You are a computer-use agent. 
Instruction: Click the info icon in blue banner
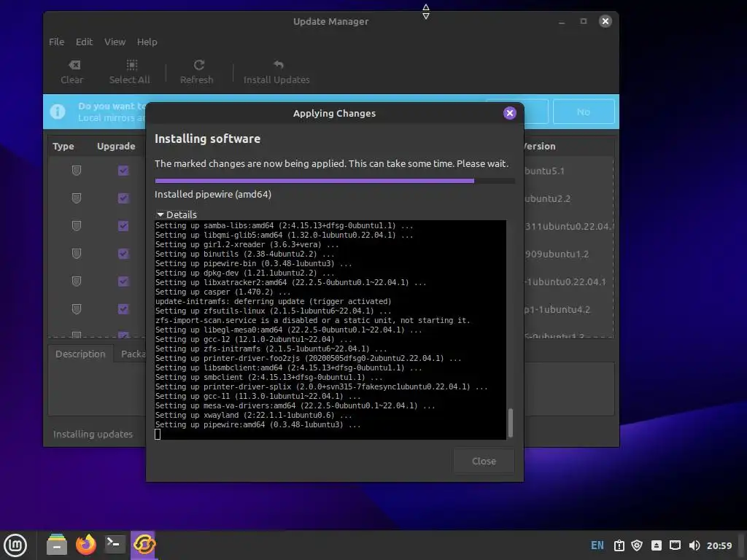pos(58,112)
